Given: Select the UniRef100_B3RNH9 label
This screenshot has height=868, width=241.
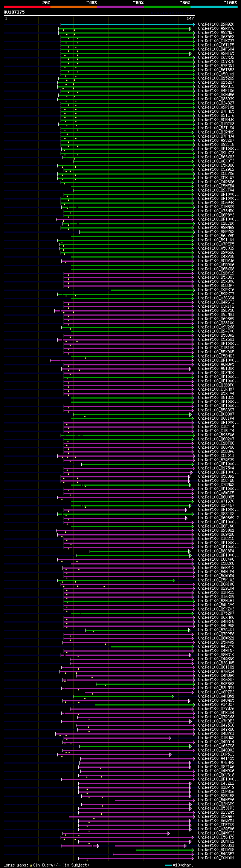Looking at the screenshot, I should tap(216, 132).
